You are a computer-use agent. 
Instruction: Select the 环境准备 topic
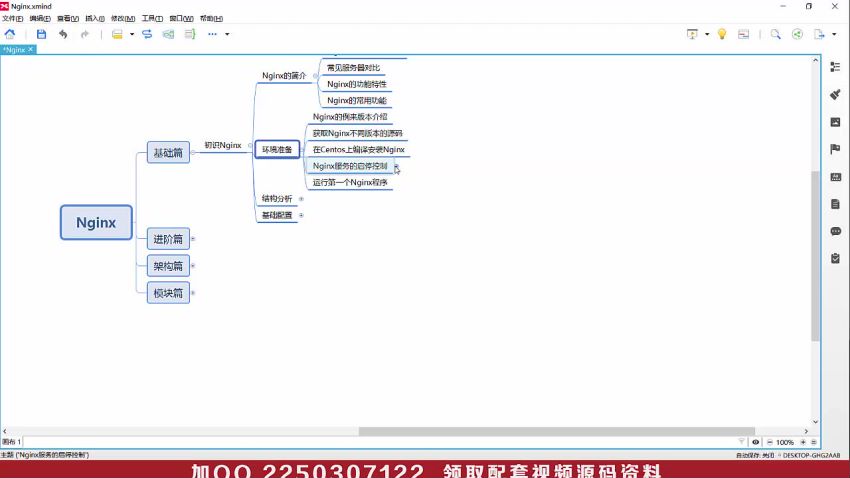tap(277, 150)
